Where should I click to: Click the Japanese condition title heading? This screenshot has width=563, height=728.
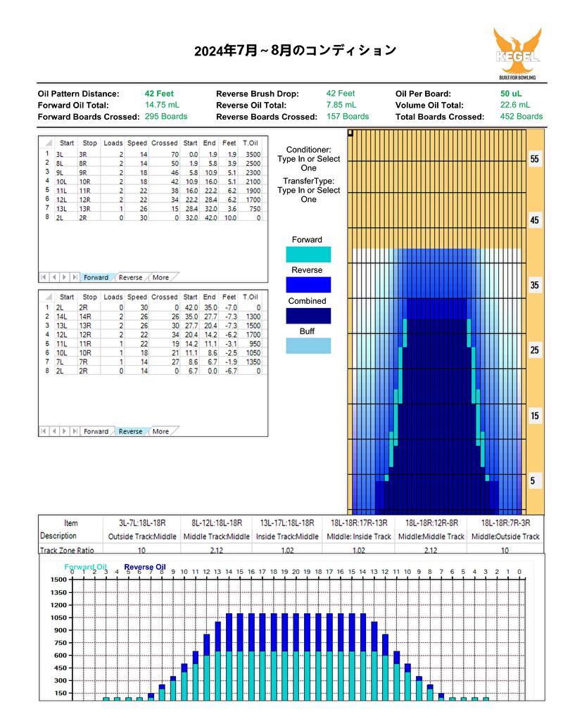pos(296,50)
